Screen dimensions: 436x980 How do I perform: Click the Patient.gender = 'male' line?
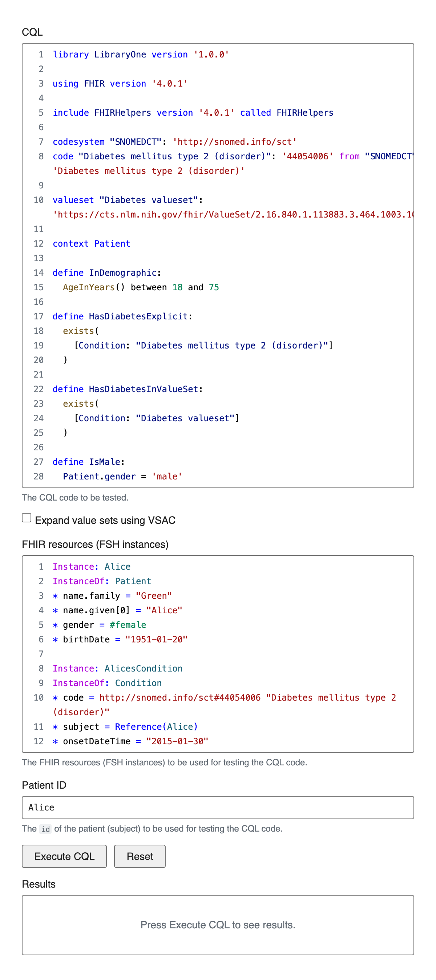pyautogui.click(x=122, y=477)
